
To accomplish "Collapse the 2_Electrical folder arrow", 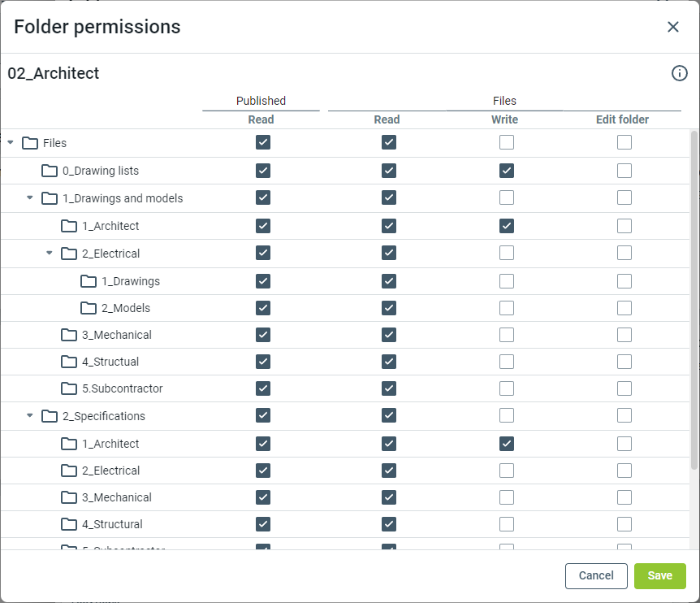I will (50, 253).
